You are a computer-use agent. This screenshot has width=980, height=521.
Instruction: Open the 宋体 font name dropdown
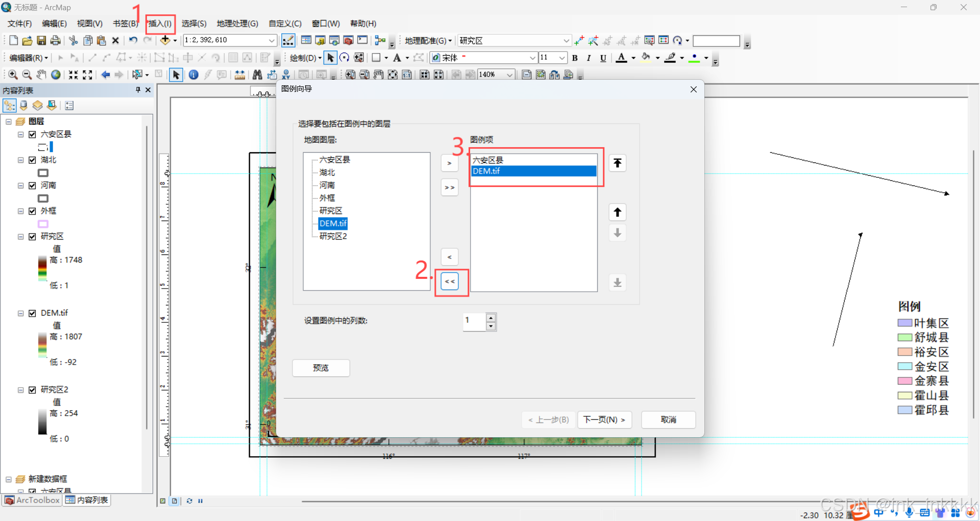pos(532,58)
